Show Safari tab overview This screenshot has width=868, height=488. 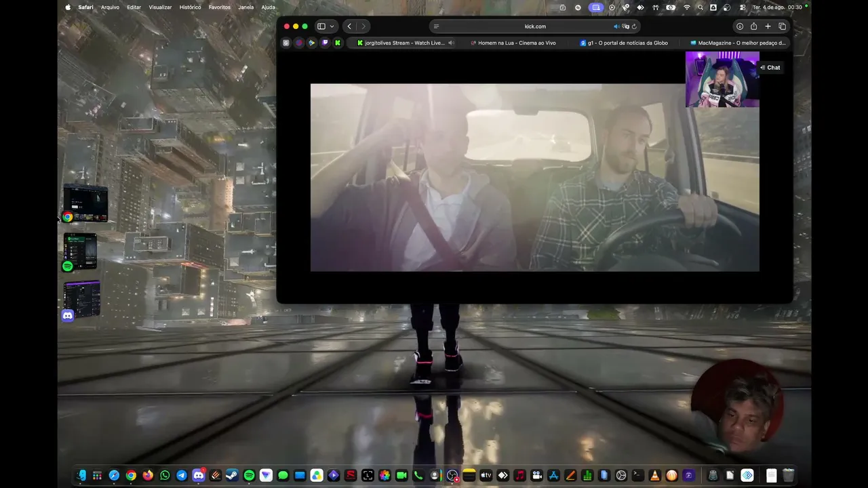782,26
